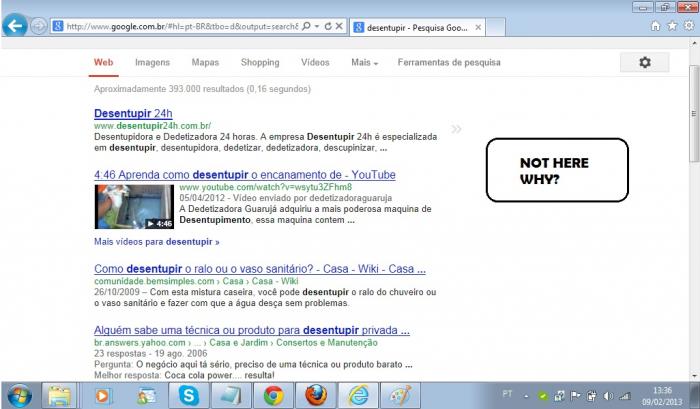Open Paint from the taskbar
This screenshot has width=700, height=409.
pyautogui.click(x=400, y=396)
